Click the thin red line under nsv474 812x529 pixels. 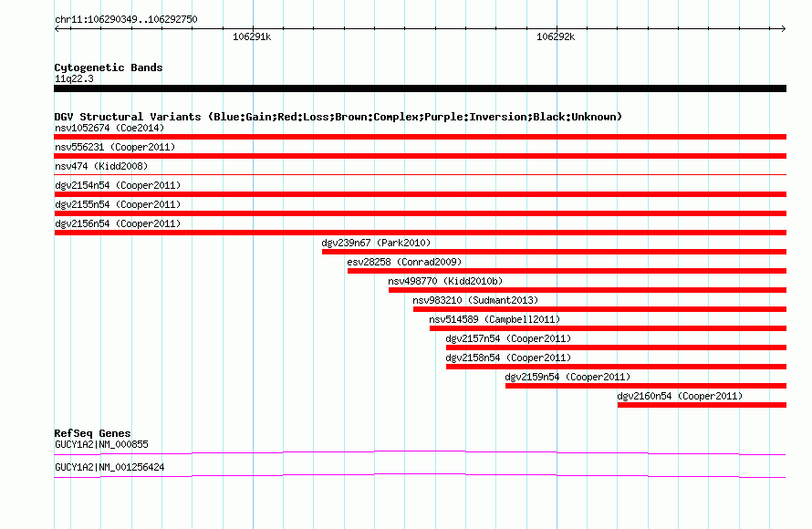click(420, 175)
